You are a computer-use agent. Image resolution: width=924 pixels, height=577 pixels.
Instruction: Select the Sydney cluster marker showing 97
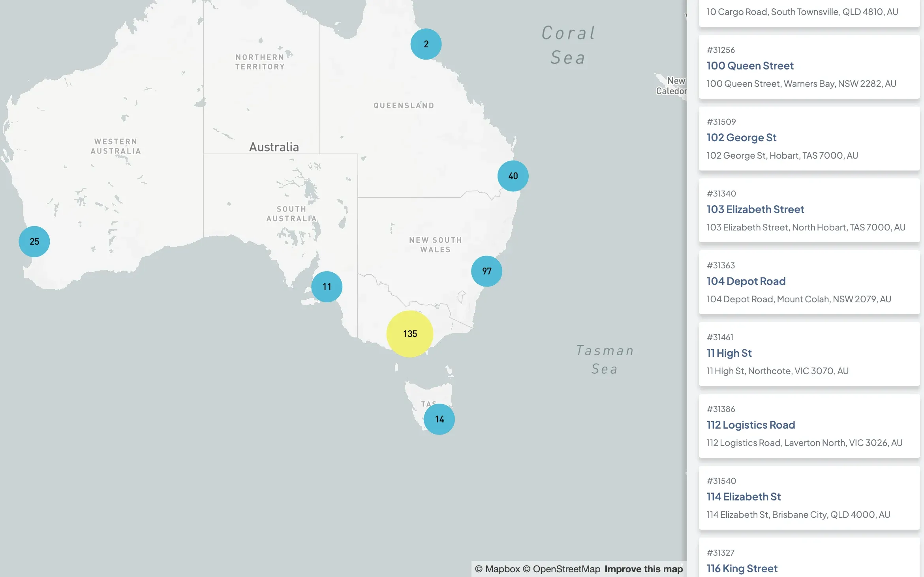click(487, 271)
